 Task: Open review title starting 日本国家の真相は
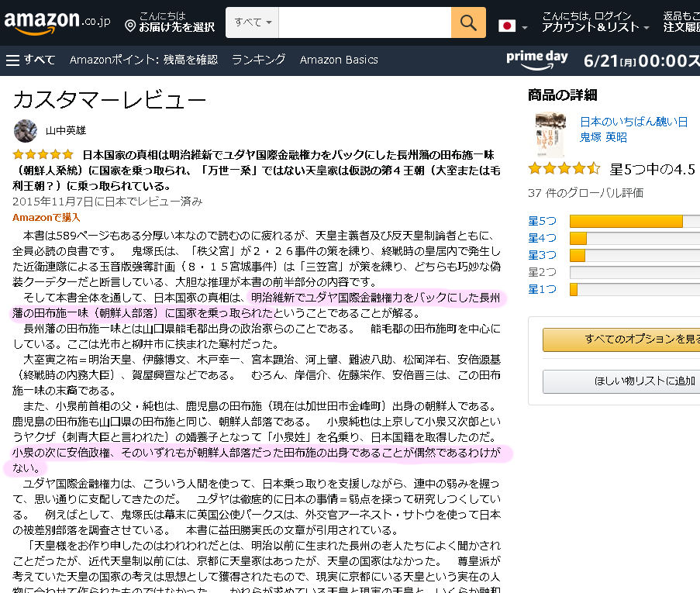pos(257,170)
